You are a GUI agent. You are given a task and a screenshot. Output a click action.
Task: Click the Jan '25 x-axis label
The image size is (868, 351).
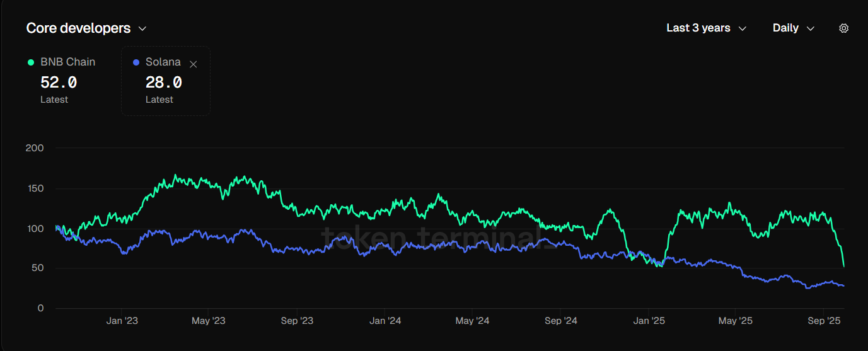click(x=649, y=321)
